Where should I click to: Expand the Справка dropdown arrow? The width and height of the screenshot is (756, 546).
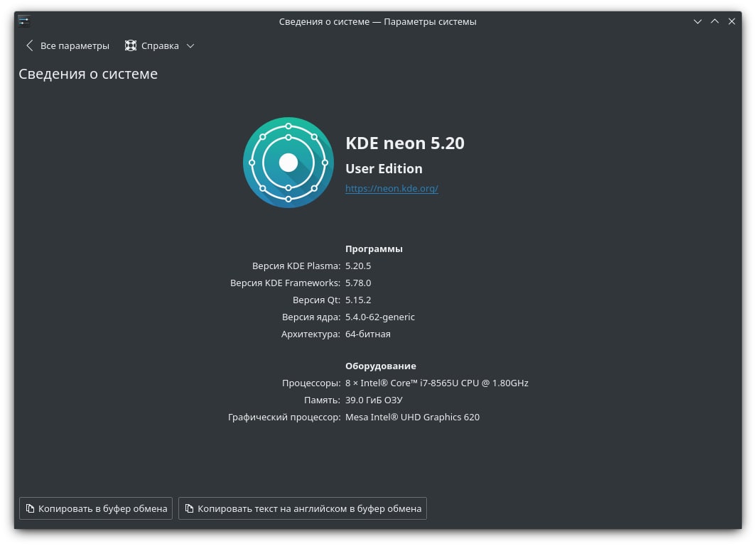pos(190,45)
